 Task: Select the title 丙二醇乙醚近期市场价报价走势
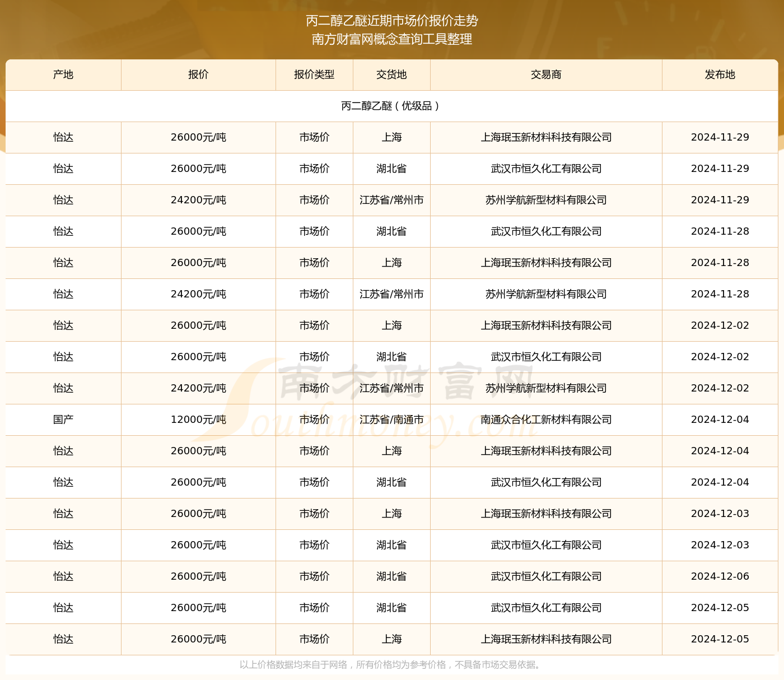pos(392,21)
